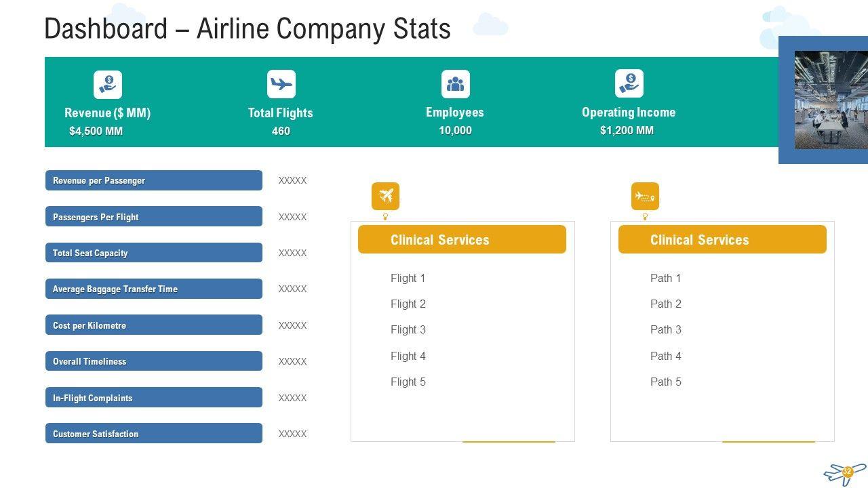The image size is (868, 488).
Task: Select Path 5 in the list
Action: [666, 382]
